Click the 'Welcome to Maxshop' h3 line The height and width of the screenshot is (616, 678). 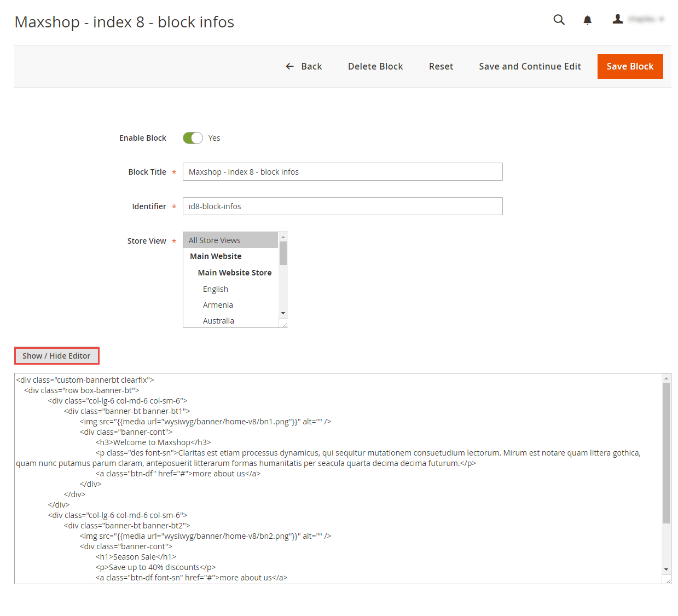(153, 442)
